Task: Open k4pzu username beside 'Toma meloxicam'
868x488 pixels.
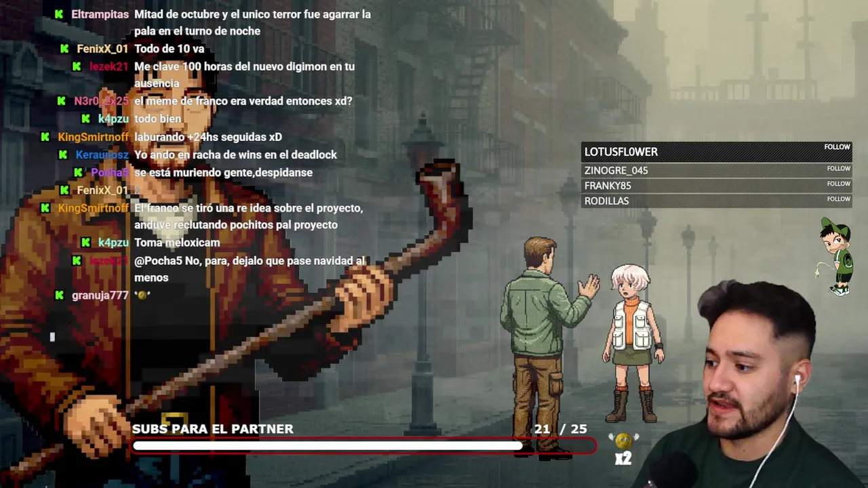Action: [x=113, y=242]
